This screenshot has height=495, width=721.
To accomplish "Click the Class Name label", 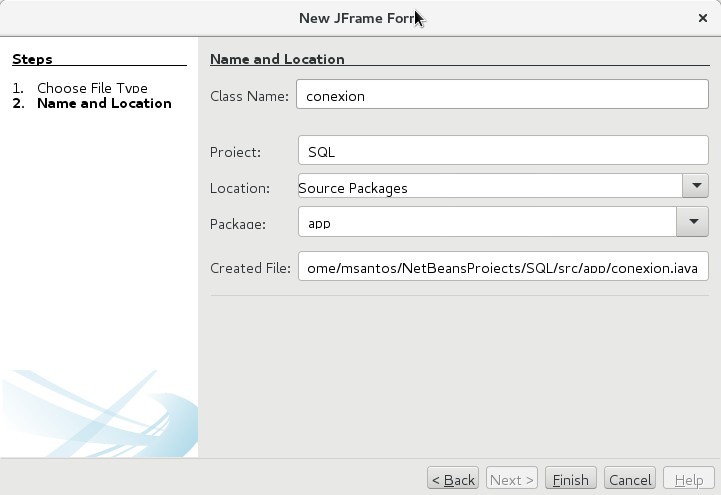I will (x=249, y=96).
